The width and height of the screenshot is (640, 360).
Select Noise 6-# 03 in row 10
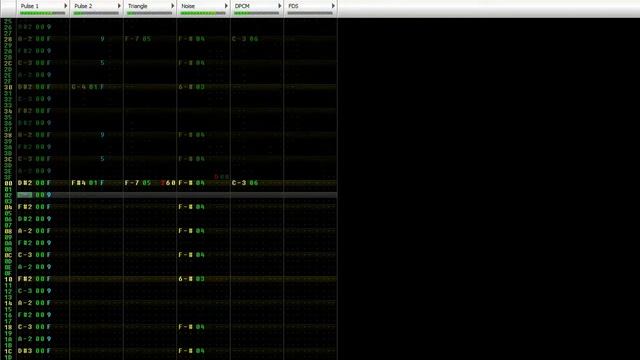[x=191, y=279]
